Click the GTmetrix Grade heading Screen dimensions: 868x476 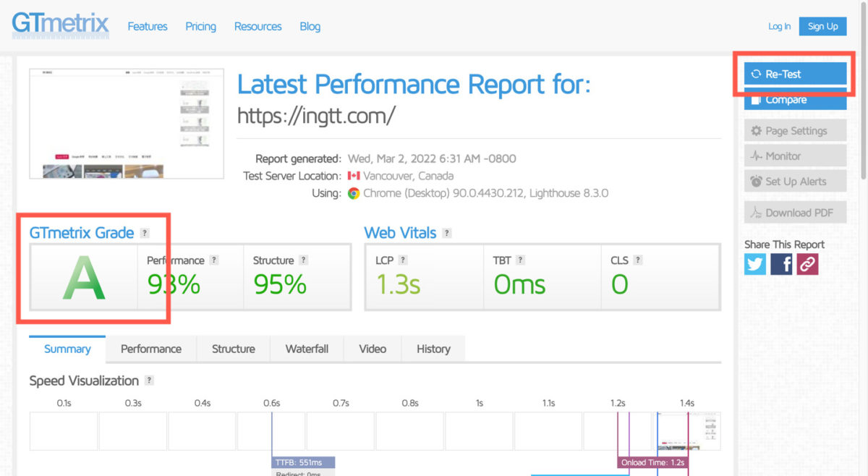pyautogui.click(x=82, y=233)
